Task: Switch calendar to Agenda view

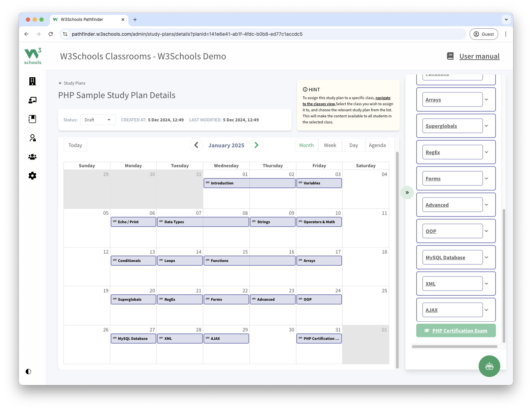Action: tap(377, 145)
